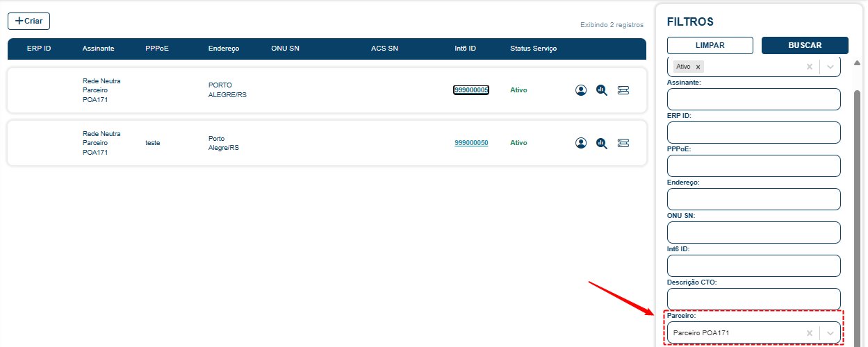Focus the Endereço filter field
The height and width of the screenshot is (347, 868).
tap(753, 199)
